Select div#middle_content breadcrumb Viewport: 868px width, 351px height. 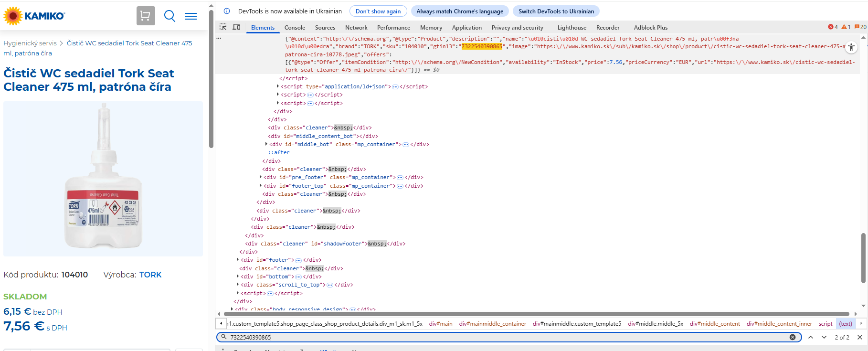coord(715,324)
